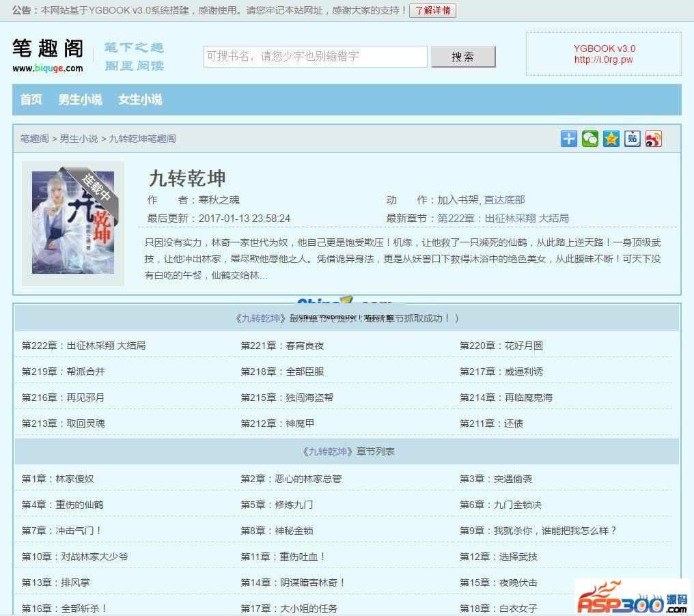Screen dimensions: 694x616
Task: Open 第5章：修炼九门
Action: [x=277, y=505]
